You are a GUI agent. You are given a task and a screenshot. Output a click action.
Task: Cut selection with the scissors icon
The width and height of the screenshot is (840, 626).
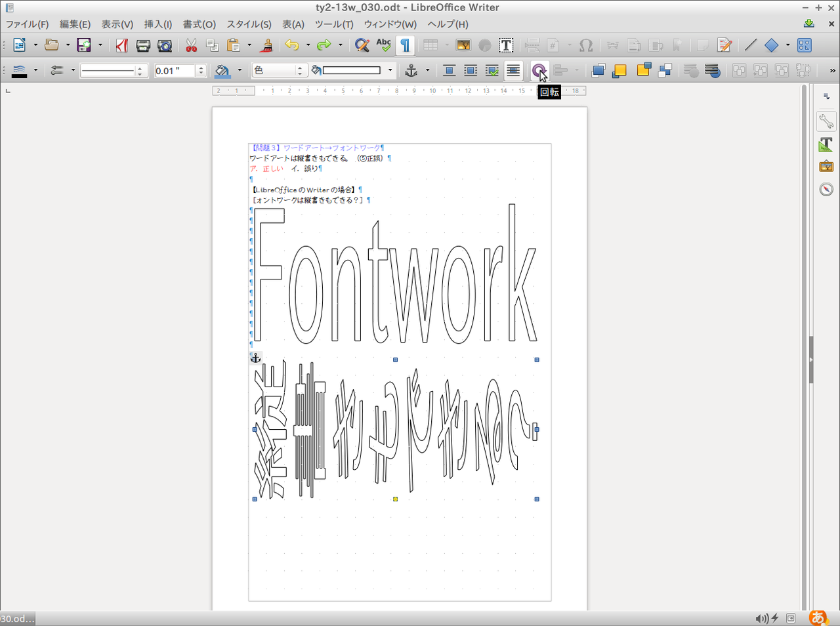(191, 45)
